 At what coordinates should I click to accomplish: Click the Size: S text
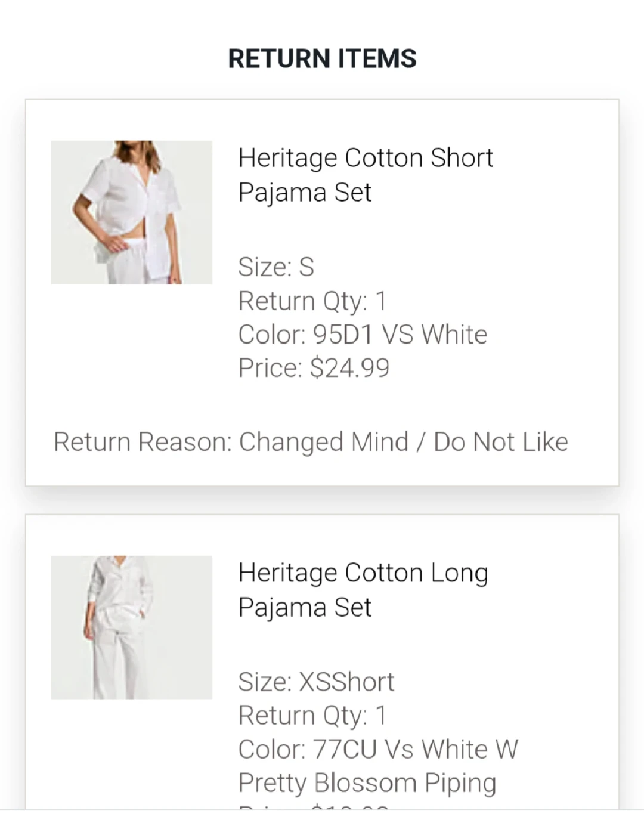[276, 267]
